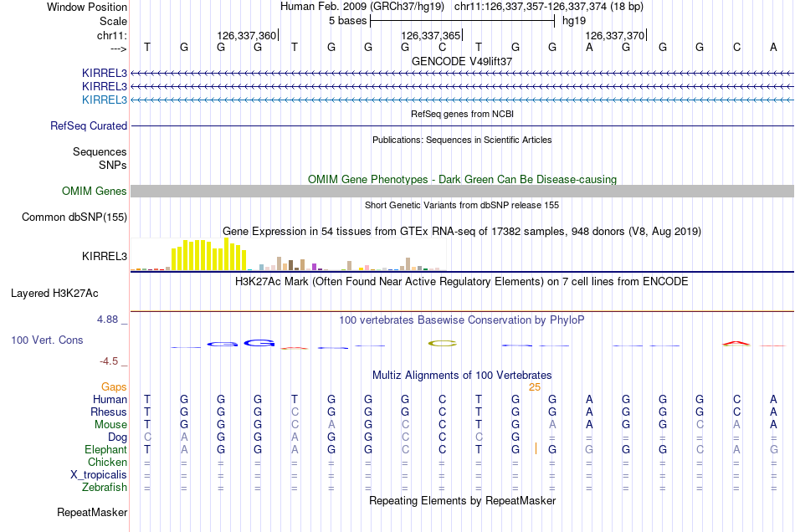
Task: Click the Human alignment row label
Action: tap(110, 399)
